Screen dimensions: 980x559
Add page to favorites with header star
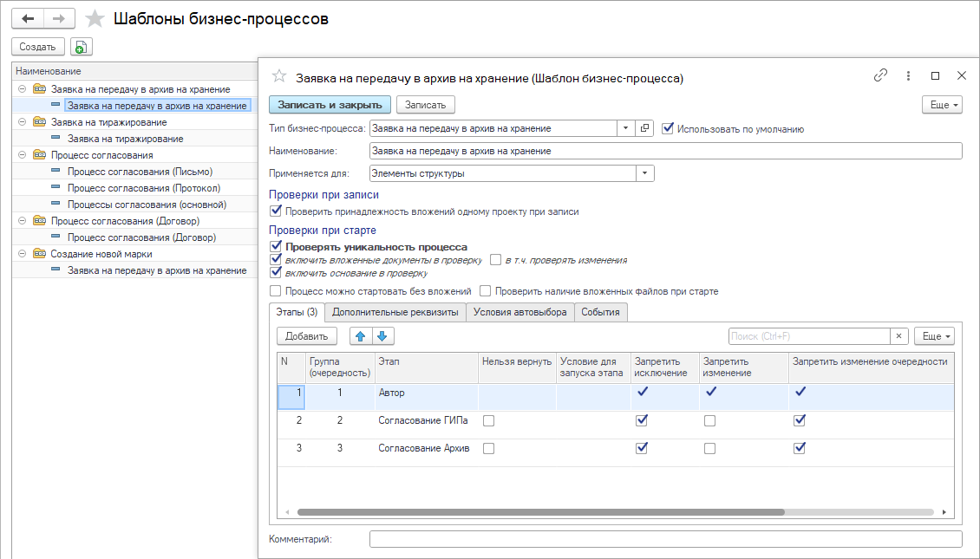(95, 19)
